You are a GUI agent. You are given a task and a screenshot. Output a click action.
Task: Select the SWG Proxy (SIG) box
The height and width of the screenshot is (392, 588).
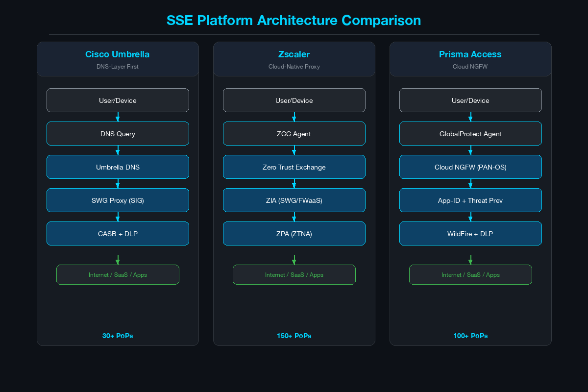pyautogui.click(x=118, y=200)
